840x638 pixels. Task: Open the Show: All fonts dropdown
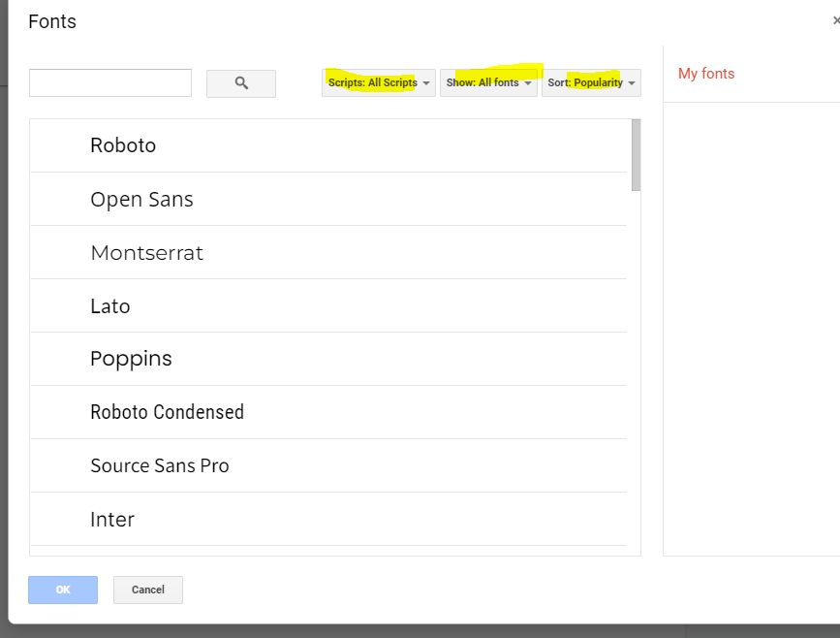tap(488, 82)
